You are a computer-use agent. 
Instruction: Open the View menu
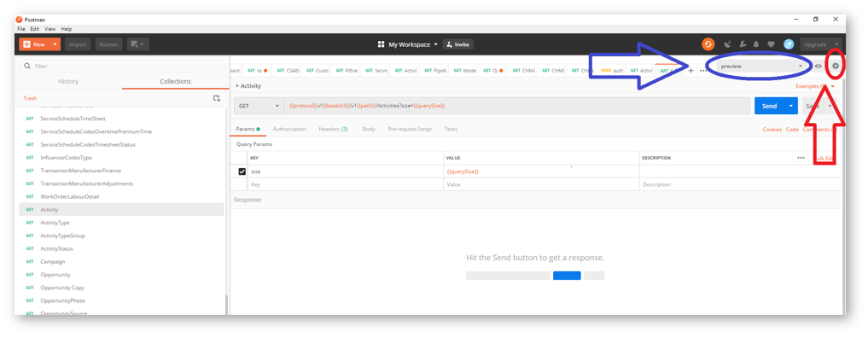50,29
